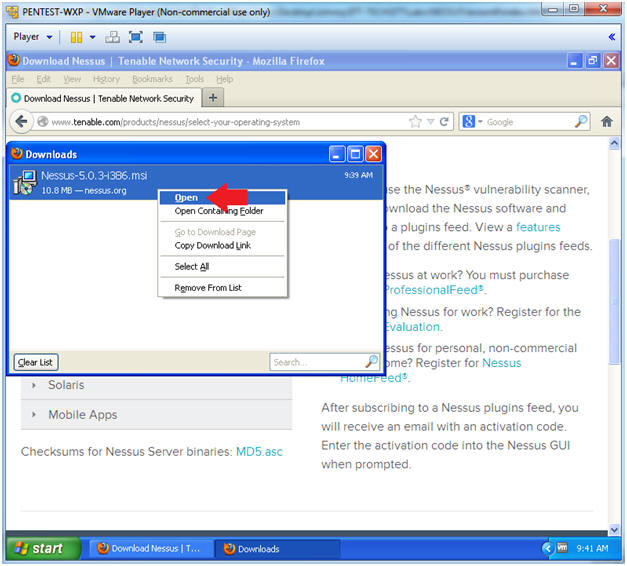Open the ProfessionalFeed link
The height and width of the screenshot is (566, 627).
(433, 290)
